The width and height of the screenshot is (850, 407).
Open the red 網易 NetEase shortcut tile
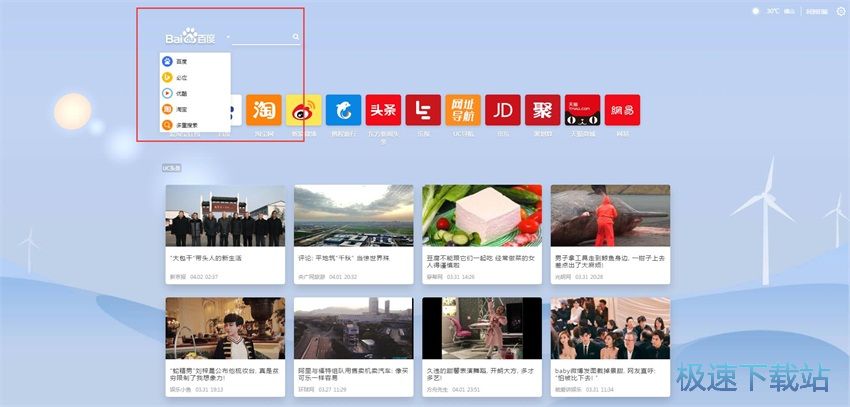click(622, 110)
